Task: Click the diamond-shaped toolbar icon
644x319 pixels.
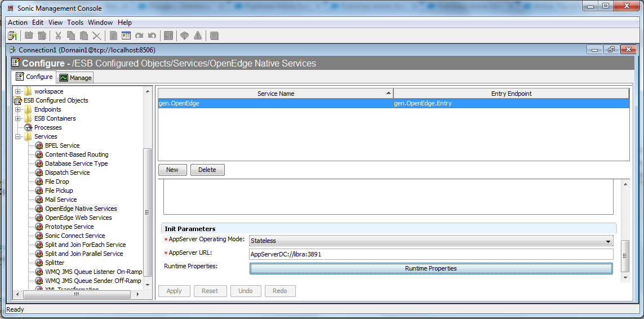Action: click(184, 36)
